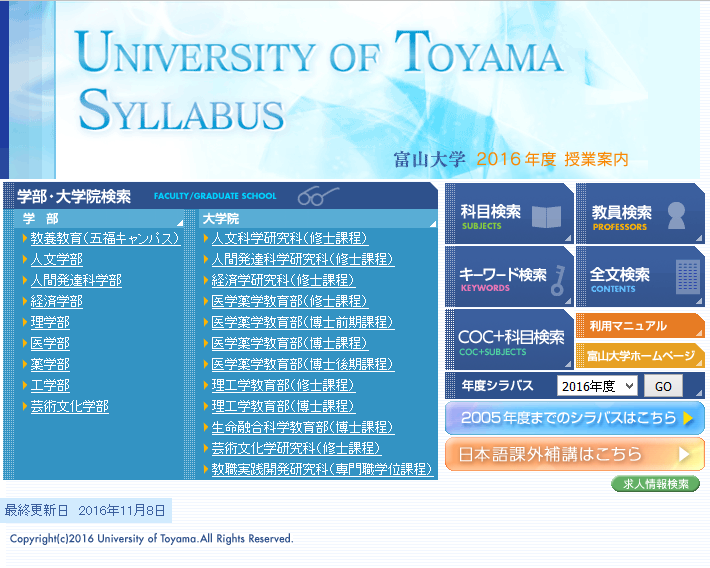Click the 求人情報検索 green button
This screenshot has height=568, width=710.
coord(656,484)
